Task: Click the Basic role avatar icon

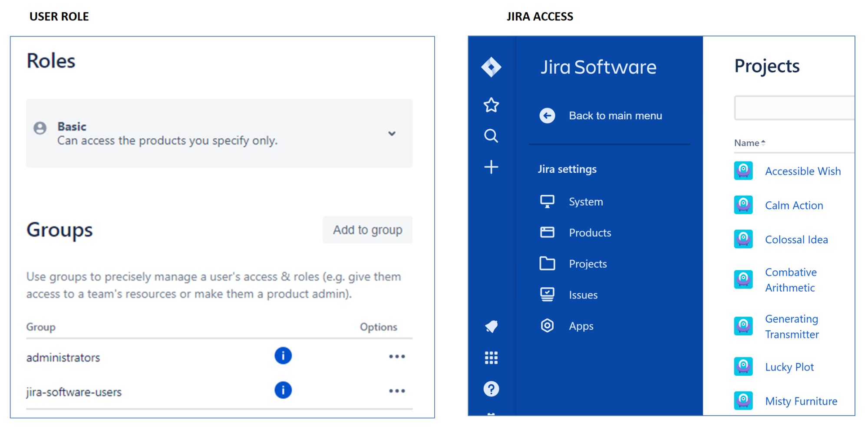Action: 40,128
